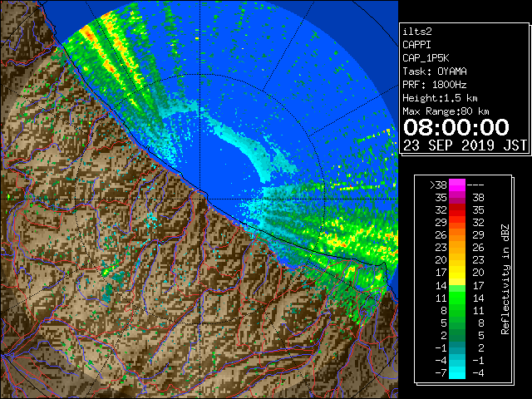Click the 'CAPPI' product text
The image size is (532, 399).
[416, 45]
